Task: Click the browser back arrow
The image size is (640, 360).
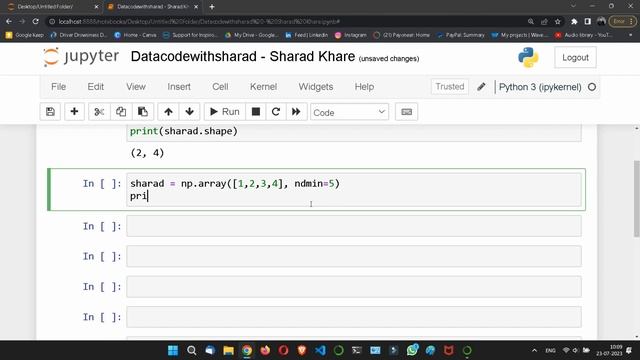Action: pyautogui.click(x=9, y=21)
